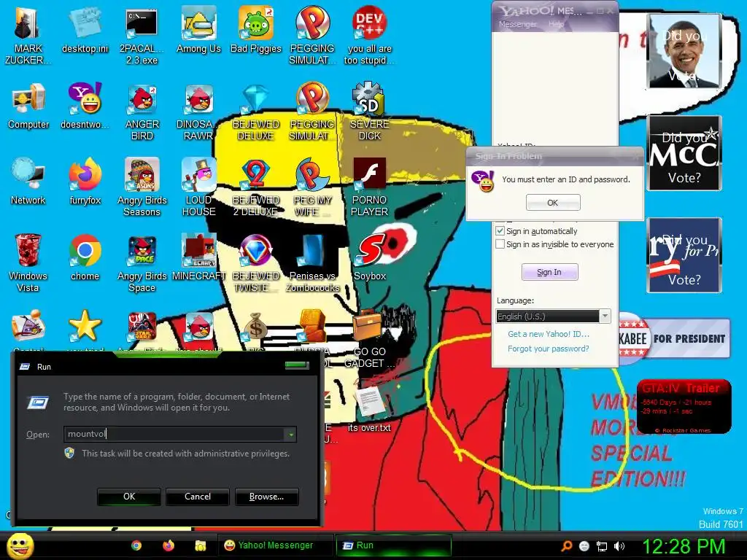
Task: Click the 12:28 PM taskbar clock
Action: point(683,546)
